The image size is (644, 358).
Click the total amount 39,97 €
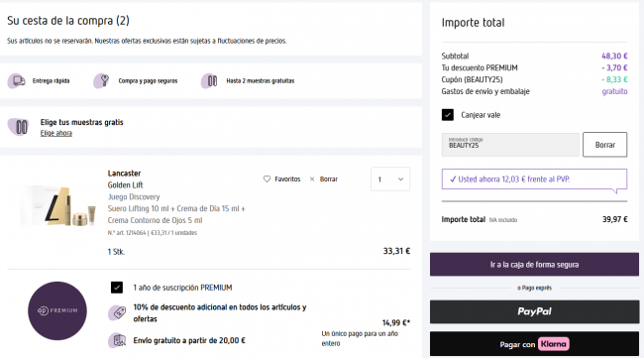coord(615,219)
